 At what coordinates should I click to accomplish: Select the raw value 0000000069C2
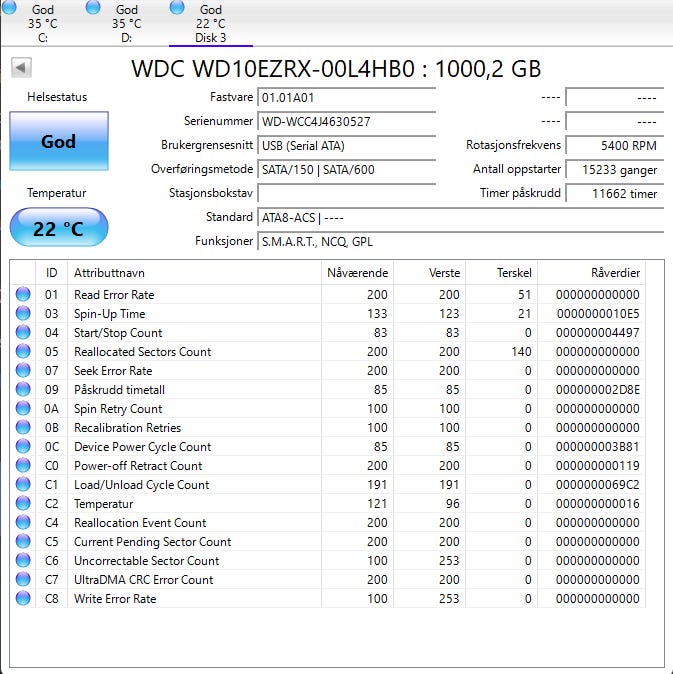598,485
